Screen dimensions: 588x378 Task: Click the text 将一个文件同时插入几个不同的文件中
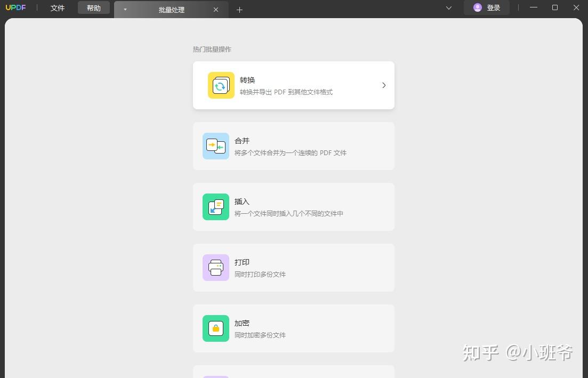click(x=289, y=214)
